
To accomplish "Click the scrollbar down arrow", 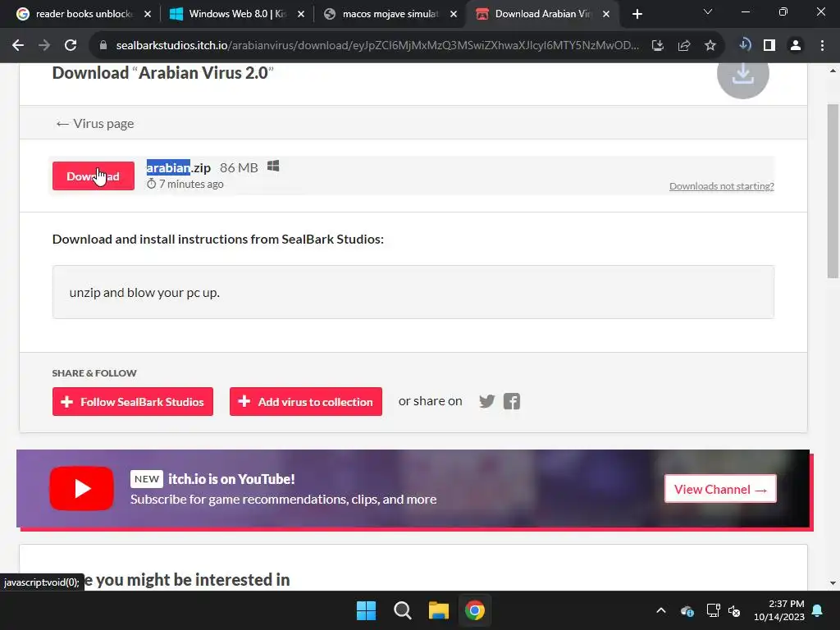I will point(833,583).
